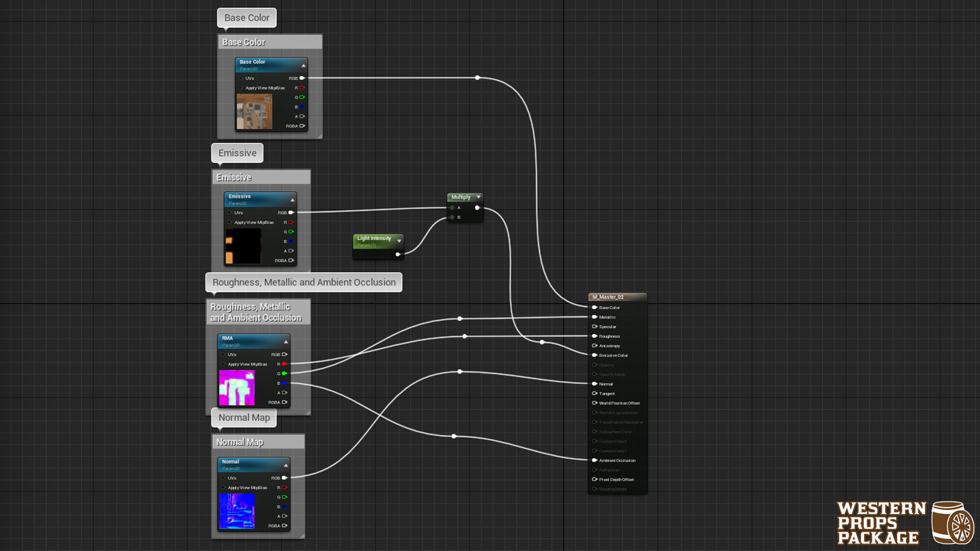980x551 pixels.
Task: Click the green G pin on RMA node
Action: [x=284, y=373]
